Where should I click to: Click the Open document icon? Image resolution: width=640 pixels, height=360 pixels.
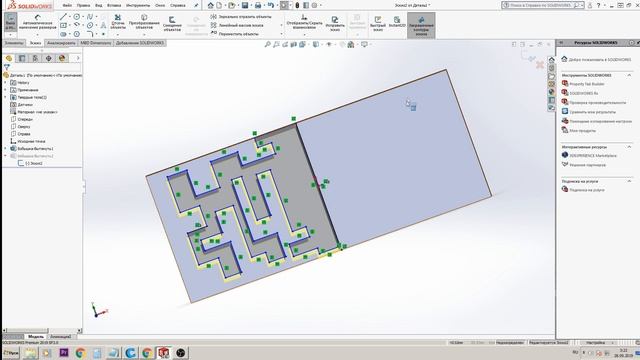click(231, 5)
